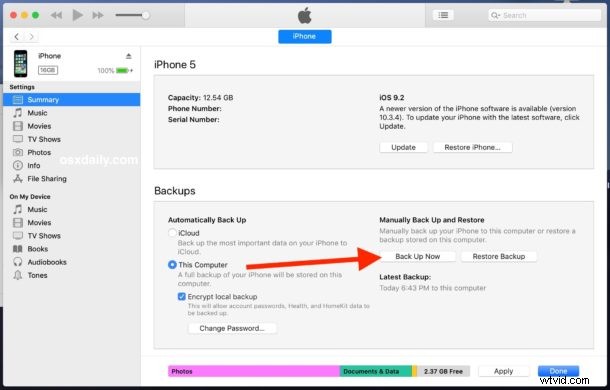
Task: Open TV Shows under On My Device
Action: pyautogui.click(x=72, y=236)
